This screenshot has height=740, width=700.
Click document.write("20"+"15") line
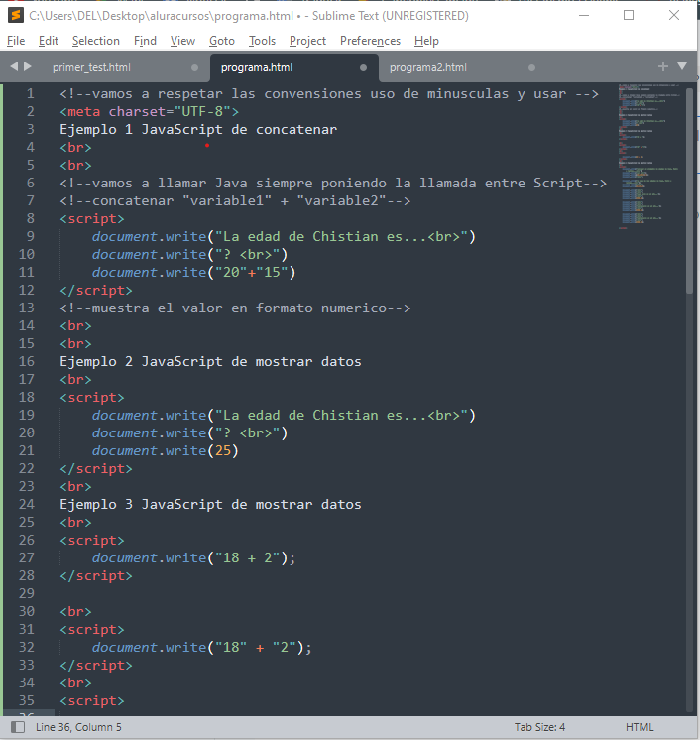click(193, 273)
